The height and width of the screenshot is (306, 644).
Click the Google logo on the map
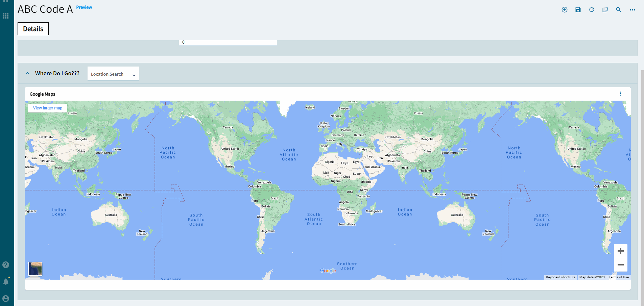tap(328, 271)
